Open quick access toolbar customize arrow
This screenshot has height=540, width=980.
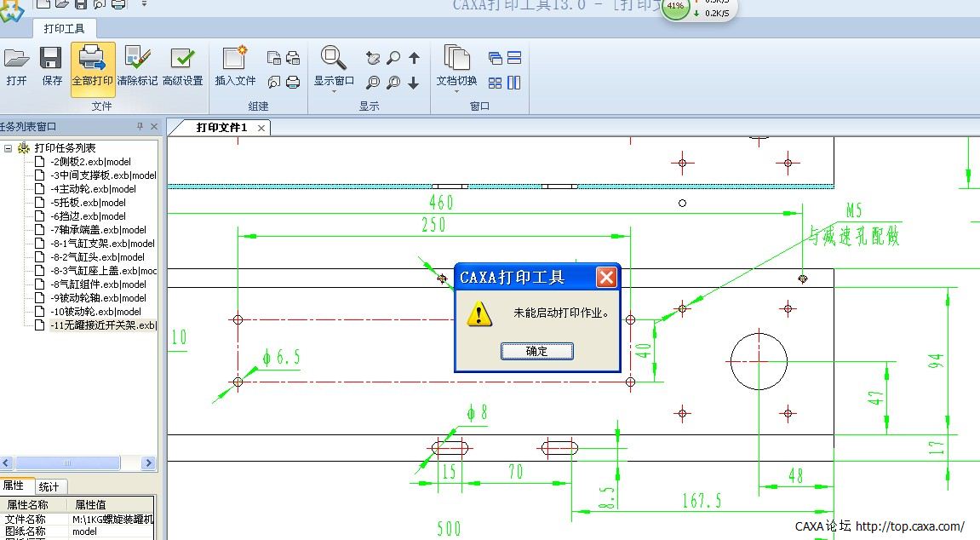click(x=144, y=4)
